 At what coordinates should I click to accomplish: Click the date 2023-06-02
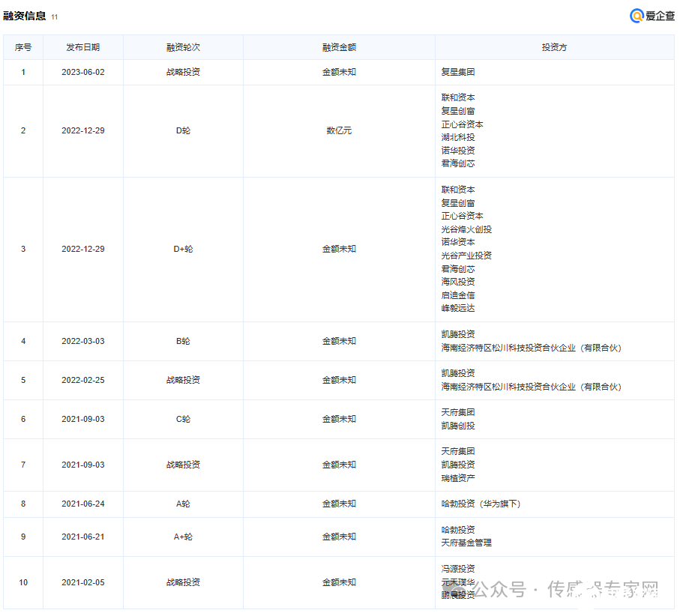[82, 72]
